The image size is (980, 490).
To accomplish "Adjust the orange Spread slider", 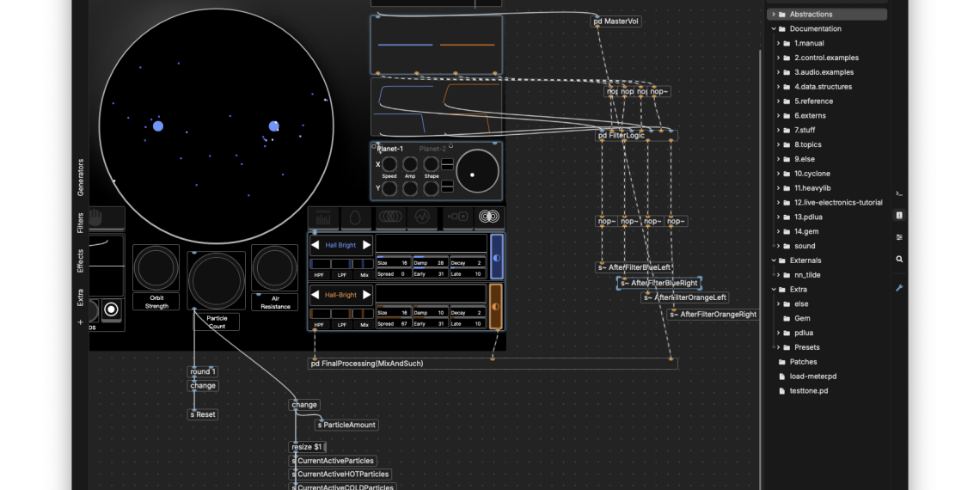I will [392, 324].
